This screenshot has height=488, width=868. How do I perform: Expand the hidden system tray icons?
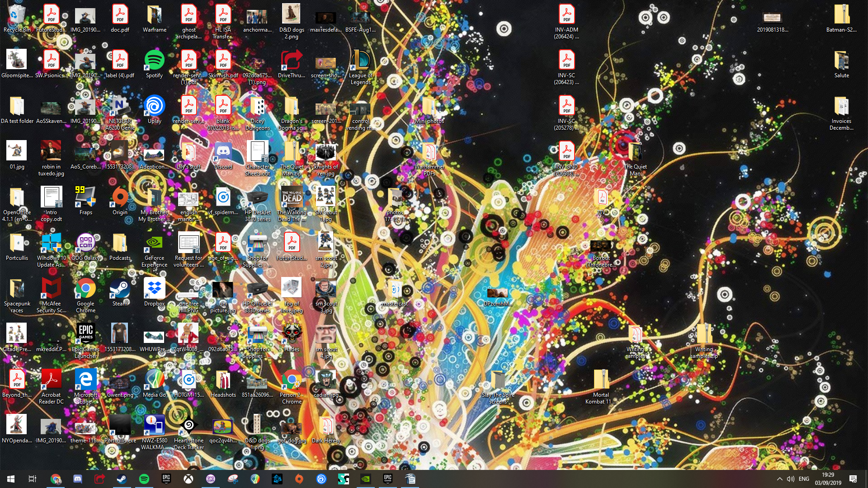coord(779,479)
